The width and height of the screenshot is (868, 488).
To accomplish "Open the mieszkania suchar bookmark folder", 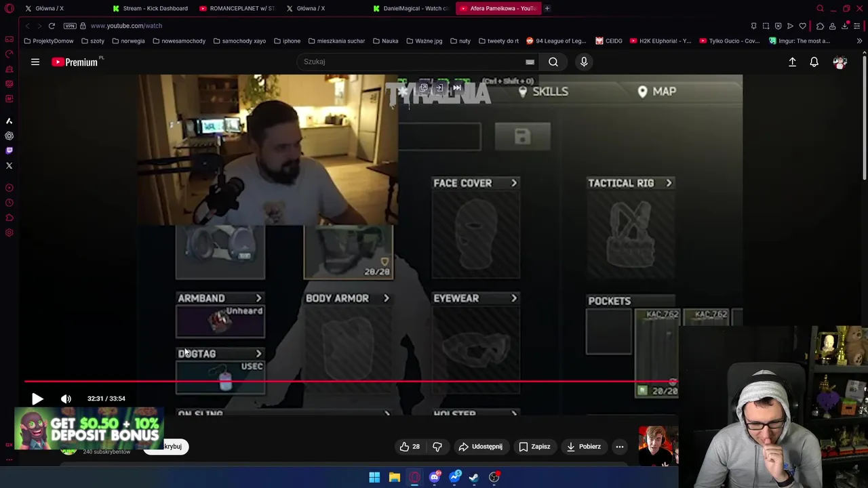I will coord(336,41).
